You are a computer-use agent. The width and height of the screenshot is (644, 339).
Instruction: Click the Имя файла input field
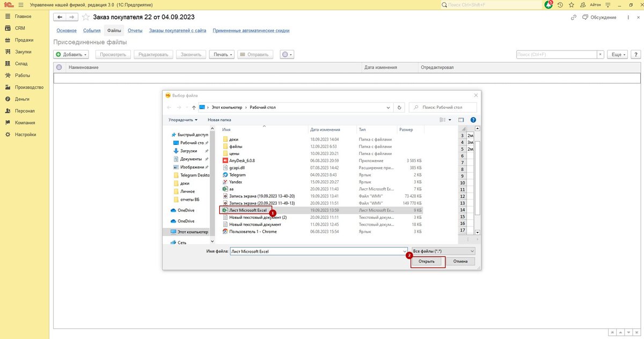pyautogui.click(x=317, y=251)
